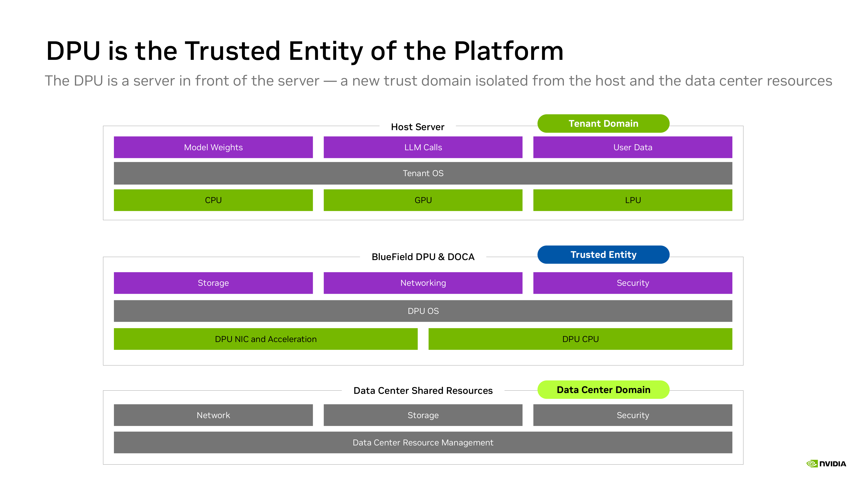Click the purple Security block in BlueField DPU
Screen dimensions: 868x488
[x=633, y=283]
